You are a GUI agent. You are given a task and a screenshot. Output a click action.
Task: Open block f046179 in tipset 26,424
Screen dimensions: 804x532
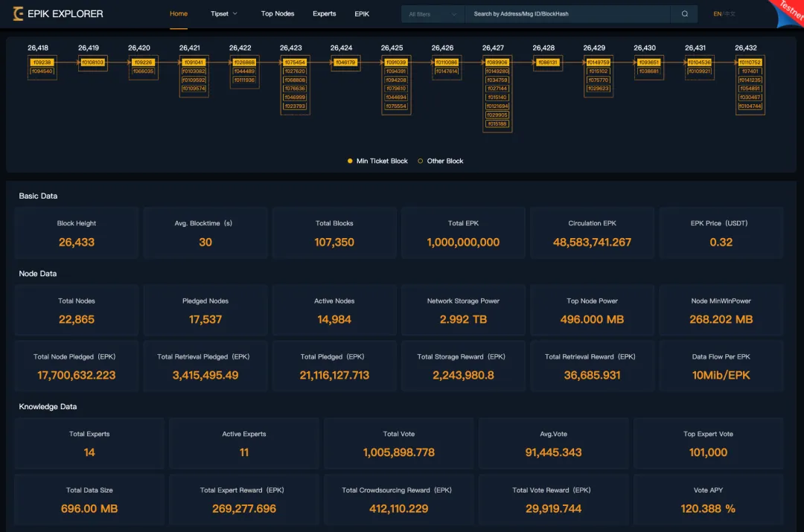[x=345, y=63]
